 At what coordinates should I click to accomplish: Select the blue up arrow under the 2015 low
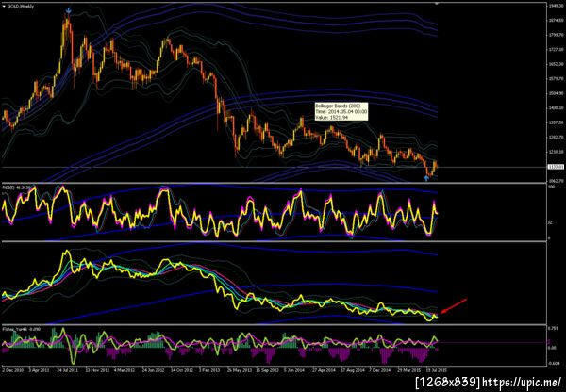click(426, 178)
